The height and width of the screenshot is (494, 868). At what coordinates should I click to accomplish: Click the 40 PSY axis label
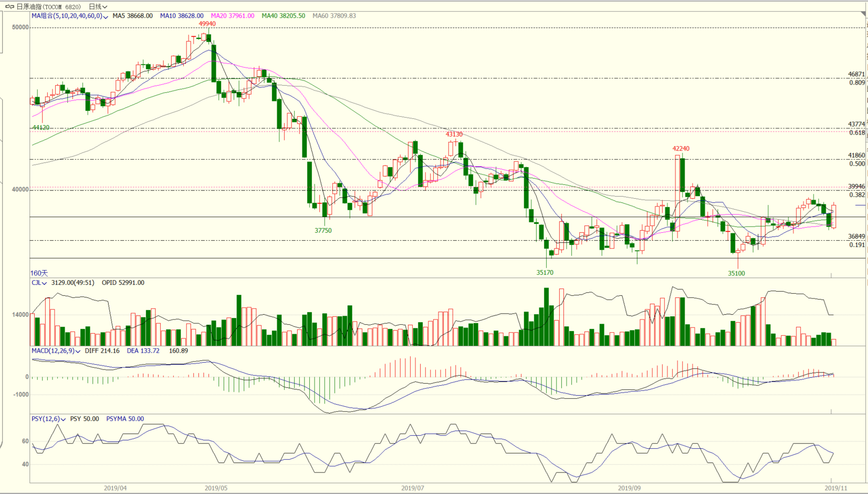(25, 465)
